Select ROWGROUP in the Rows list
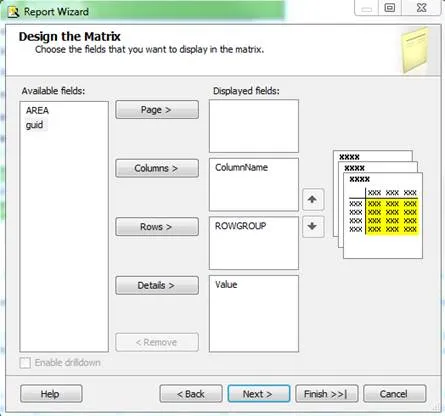 point(240,226)
